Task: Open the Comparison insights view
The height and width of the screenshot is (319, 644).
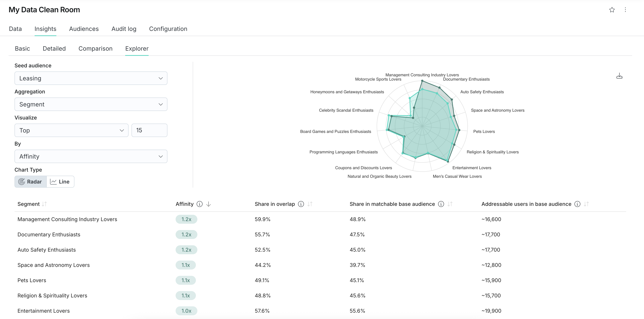Action: (x=95, y=48)
